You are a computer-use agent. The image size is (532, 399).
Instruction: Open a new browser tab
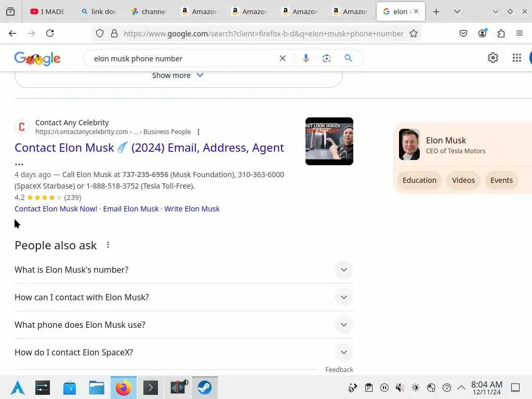point(436,11)
